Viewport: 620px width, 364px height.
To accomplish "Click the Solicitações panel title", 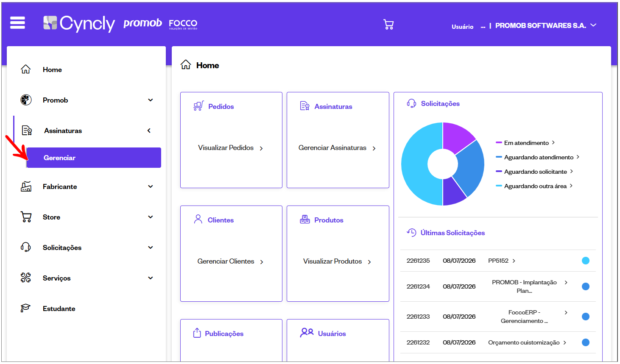I will [440, 103].
